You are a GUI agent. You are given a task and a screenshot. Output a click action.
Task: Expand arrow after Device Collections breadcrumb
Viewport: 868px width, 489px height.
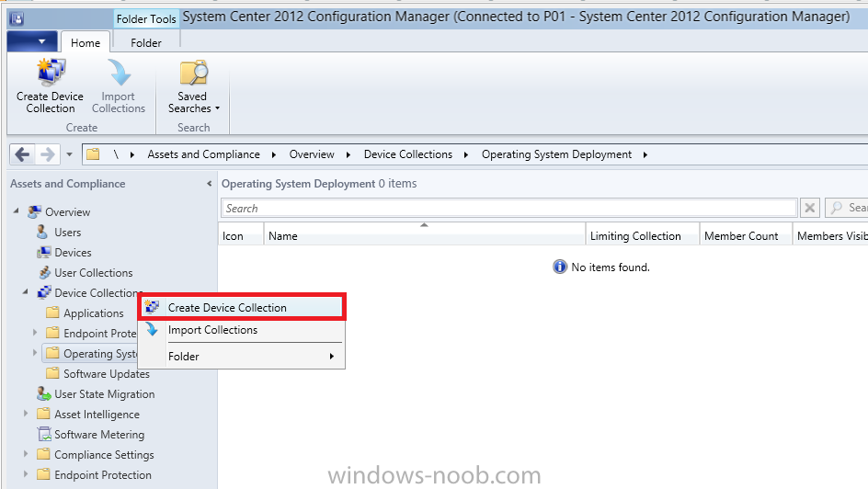(x=466, y=155)
